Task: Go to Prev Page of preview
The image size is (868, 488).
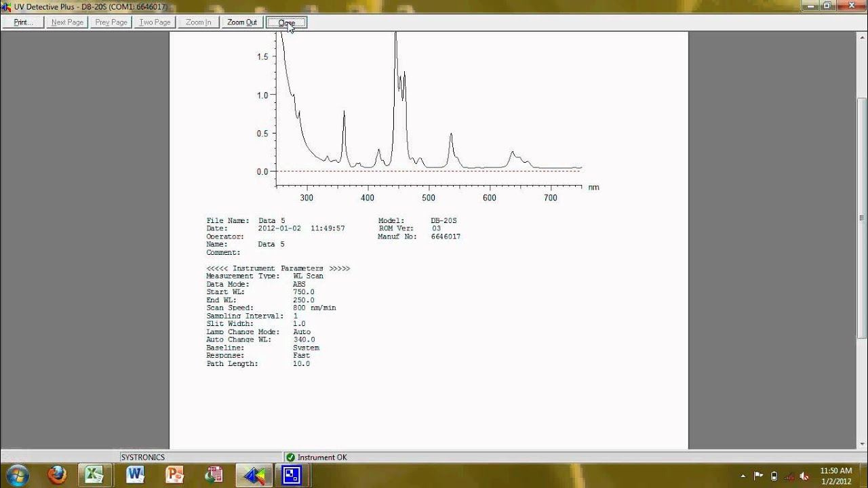Action: 111,22
